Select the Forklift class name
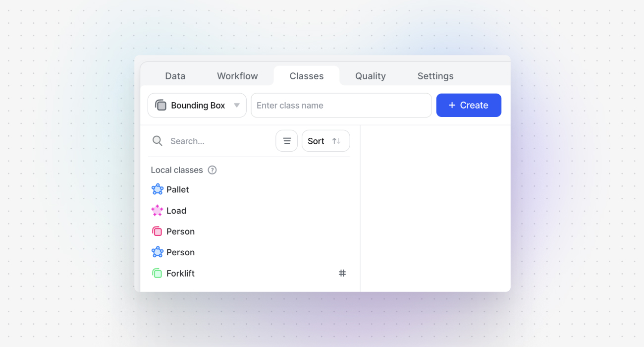 tap(180, 273)
